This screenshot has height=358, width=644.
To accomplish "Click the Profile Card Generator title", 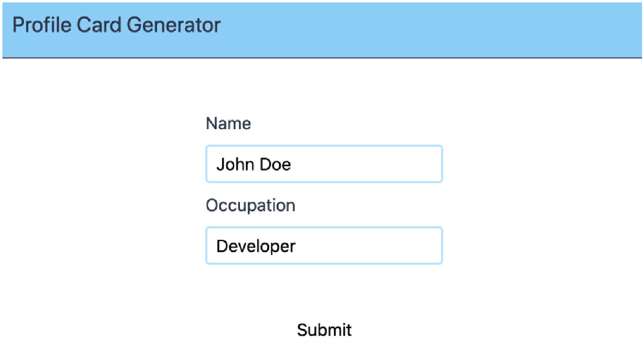I will click(x=116, y=25).
